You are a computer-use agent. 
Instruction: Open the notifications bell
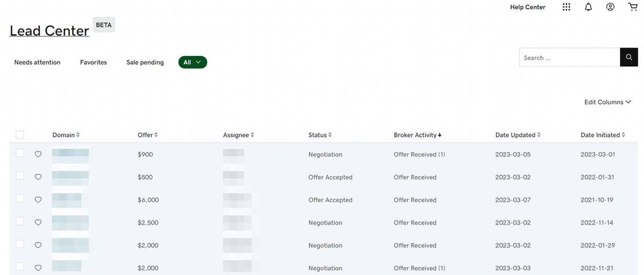point(588,7)
